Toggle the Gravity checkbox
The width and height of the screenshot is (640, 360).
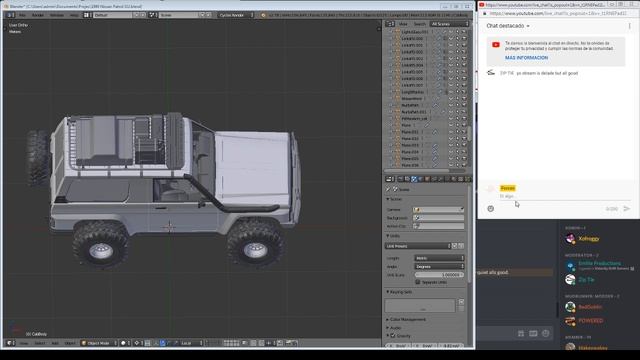pos(393,336)
